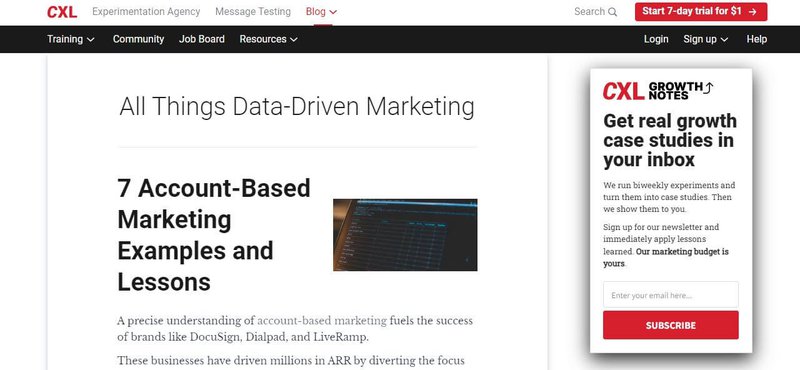Open the article's dark screen thumbnail

click(405, 235)
